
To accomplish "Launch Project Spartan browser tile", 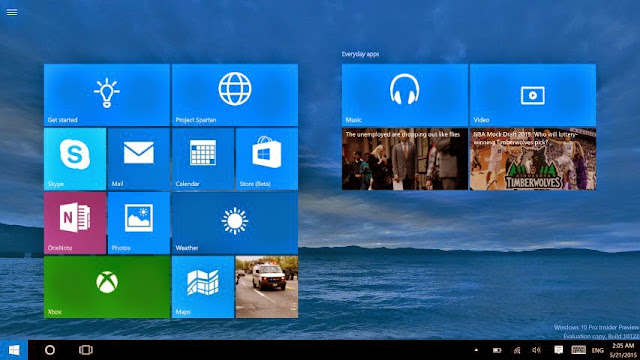I will coord(235,95).
